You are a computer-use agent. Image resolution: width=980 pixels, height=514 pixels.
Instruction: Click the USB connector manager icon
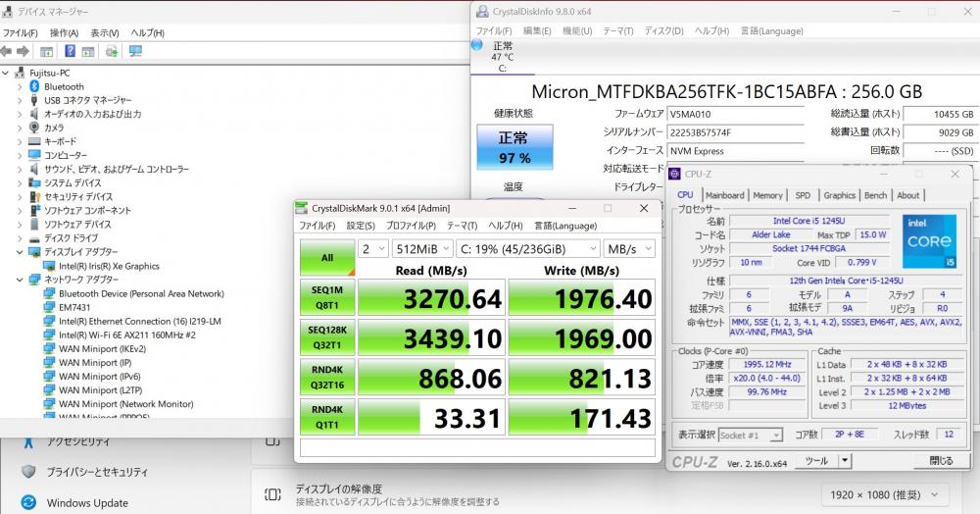click(x=34, y=100)
